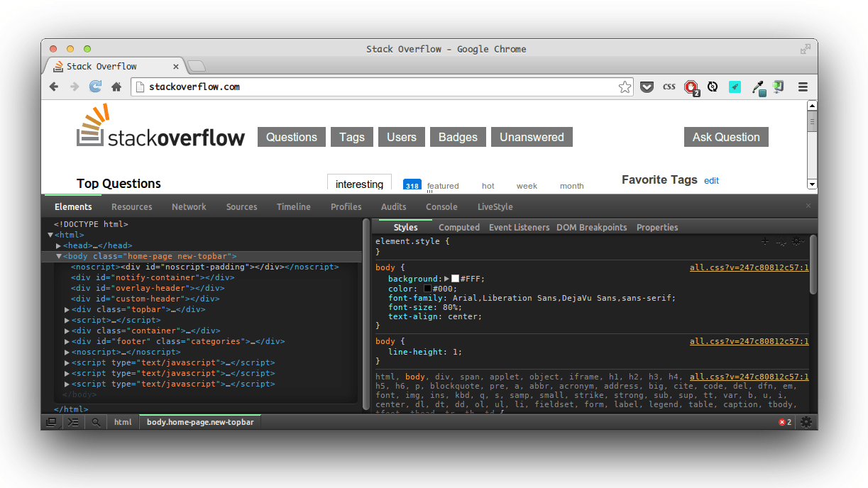Click the white #FFF background swatch
This screenshot has width=868, height=488.
click(454, 278)
